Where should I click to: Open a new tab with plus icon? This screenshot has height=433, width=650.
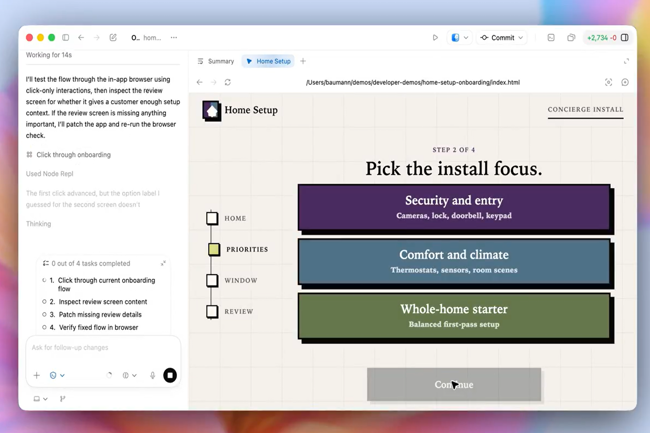303,61
